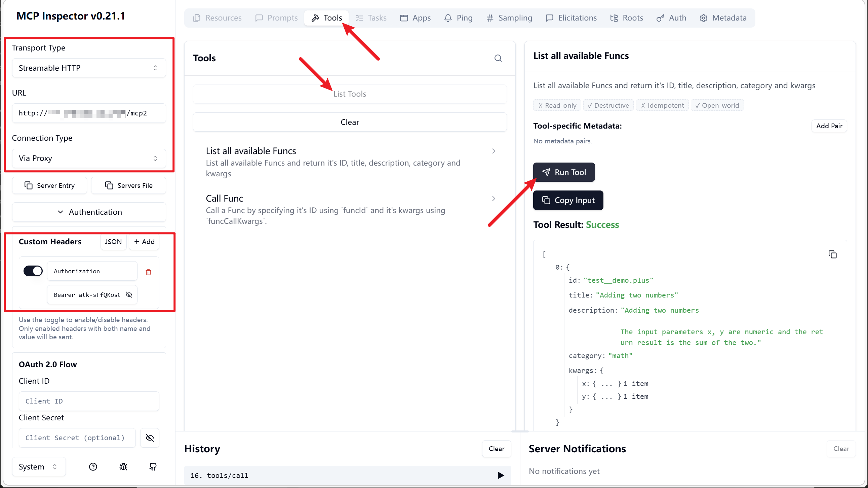Open the Metadata tab
The width and height of the screenshot is (868, 488).
[723, 18]
